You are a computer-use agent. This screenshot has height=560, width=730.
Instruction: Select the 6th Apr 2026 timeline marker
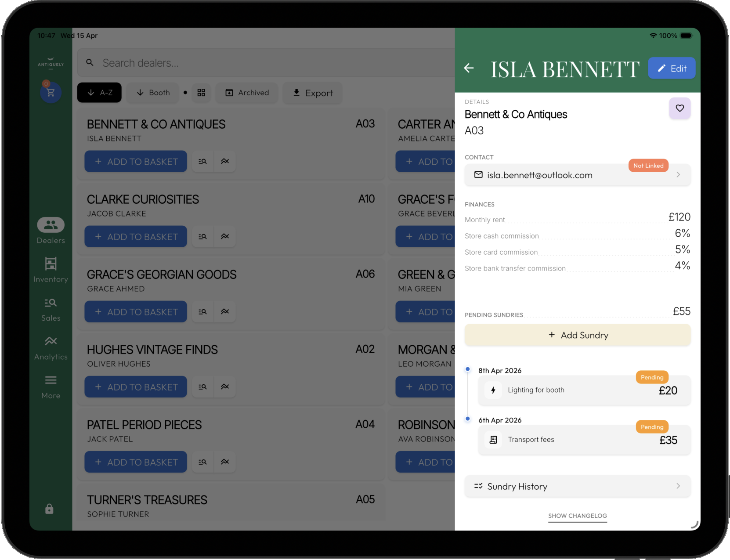468,419
